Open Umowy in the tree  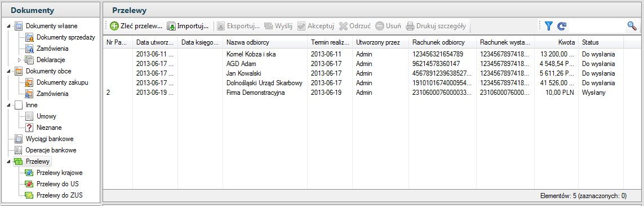pos(46,116)
